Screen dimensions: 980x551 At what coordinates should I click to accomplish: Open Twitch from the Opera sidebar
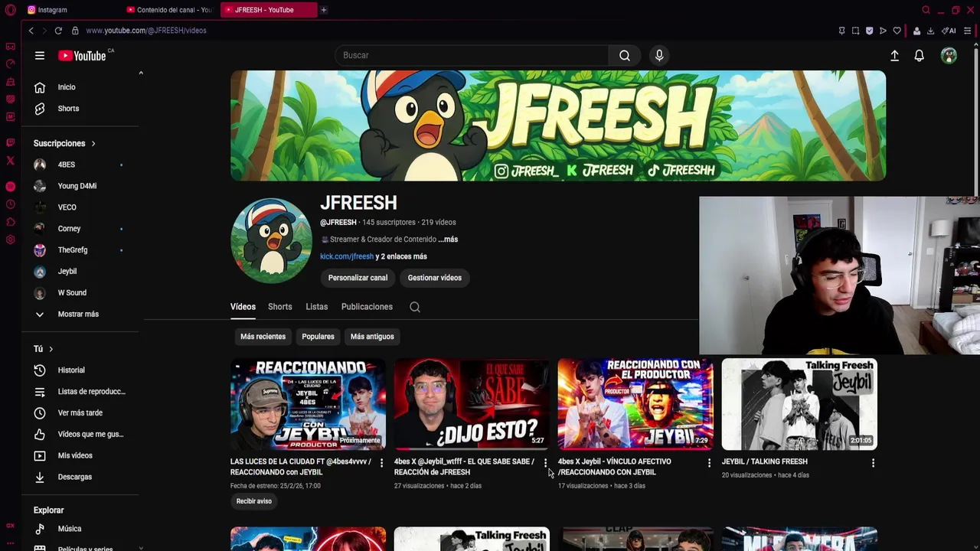pyautogui.click(x=10, y=142)
